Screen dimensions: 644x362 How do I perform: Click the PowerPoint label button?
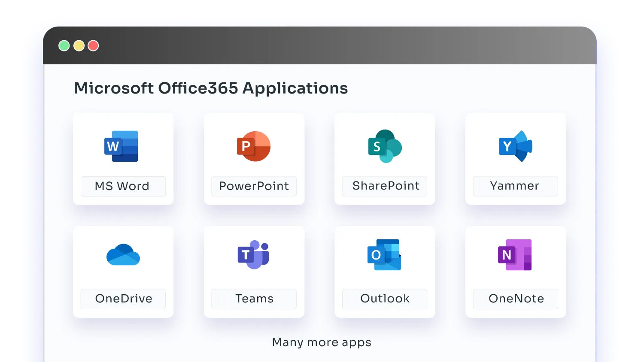click(x=254, y=186)
